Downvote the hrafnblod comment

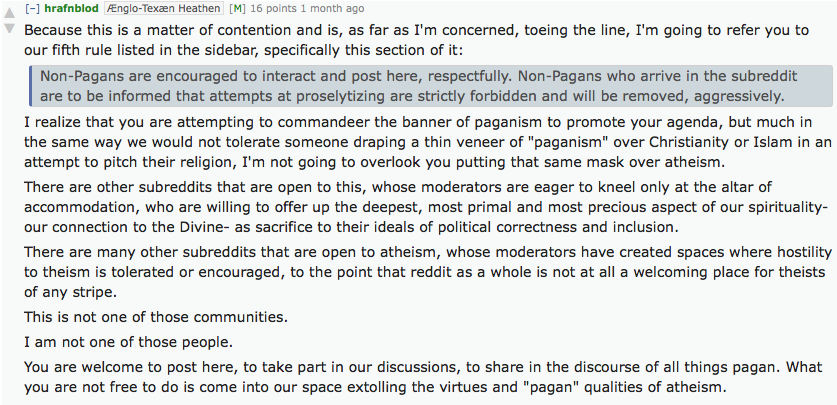9,28
